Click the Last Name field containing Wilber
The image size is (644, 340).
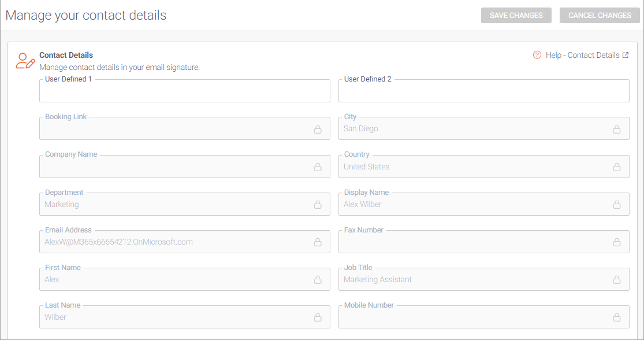pos(173,317)
